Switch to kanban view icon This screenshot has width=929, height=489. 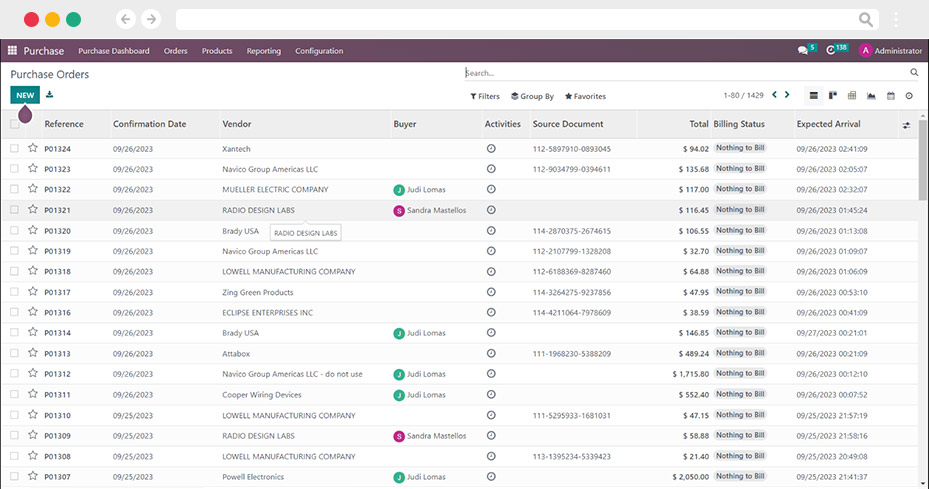832,95
